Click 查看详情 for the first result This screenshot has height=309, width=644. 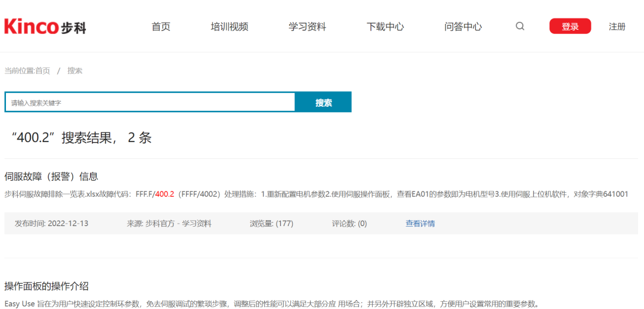(x=420, y=224)
